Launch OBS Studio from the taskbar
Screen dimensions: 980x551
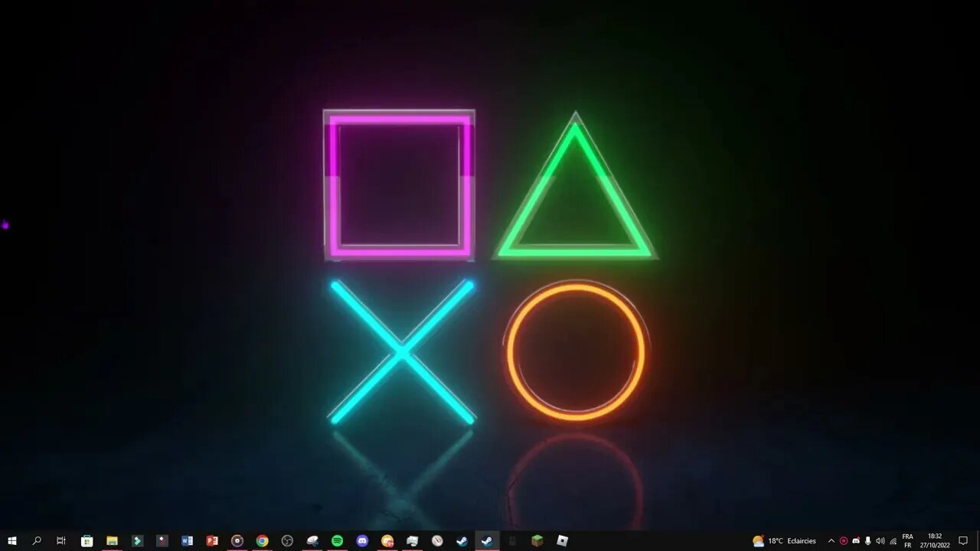tap(287, 541)
